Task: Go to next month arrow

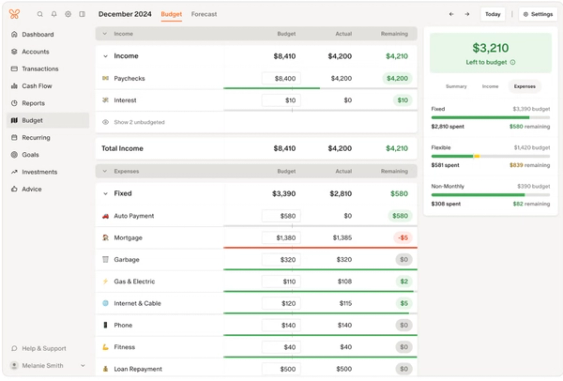Action: click(467, 14)
